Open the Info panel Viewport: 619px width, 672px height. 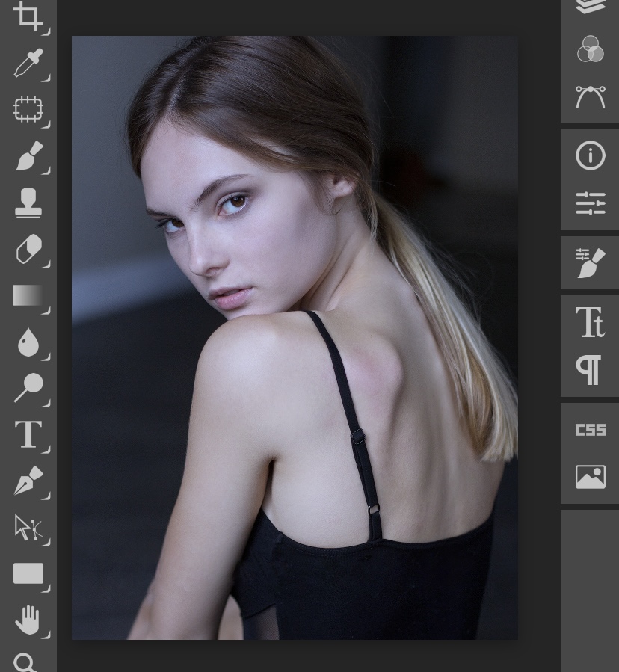tap(591, 155)
